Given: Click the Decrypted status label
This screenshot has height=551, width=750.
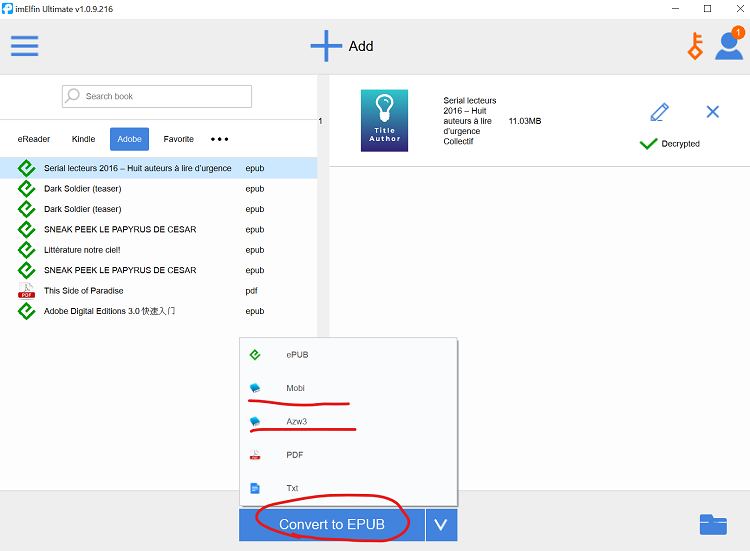Looking at the screenshot, I should 680,143.
